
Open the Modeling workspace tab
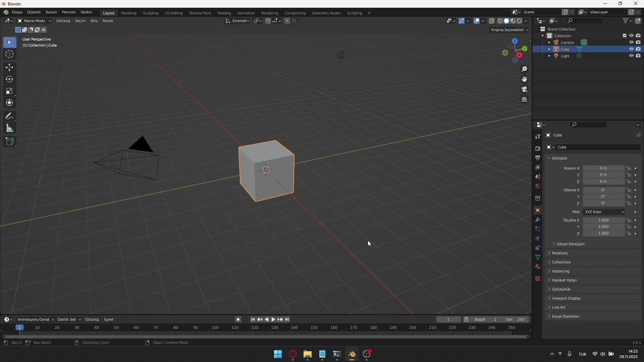click(x=129, y=13)
